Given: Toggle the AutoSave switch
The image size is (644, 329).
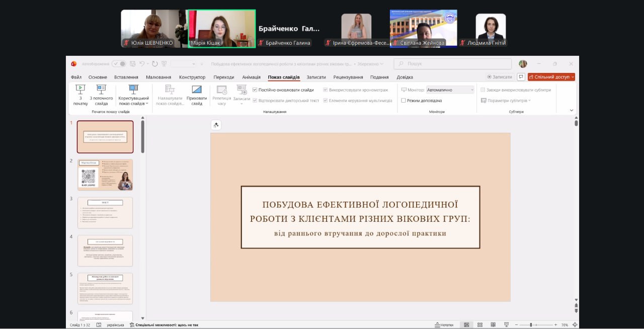Looking at the screenshot, I should pos(119,64).
